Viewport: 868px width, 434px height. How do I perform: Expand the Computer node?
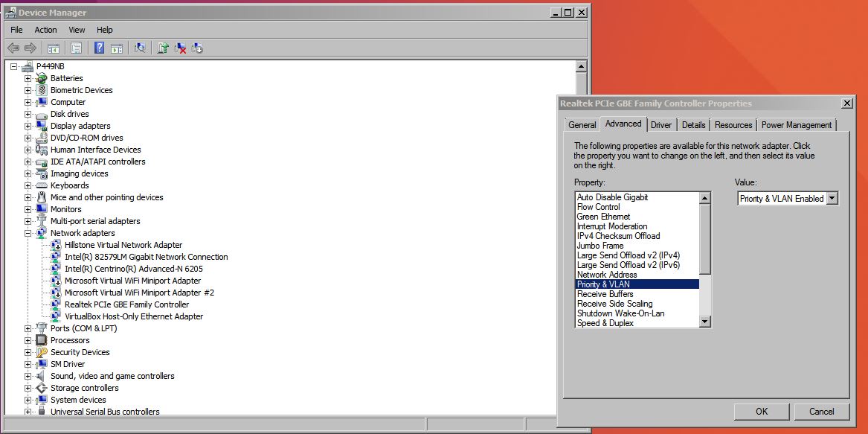[x=28, y=102]
